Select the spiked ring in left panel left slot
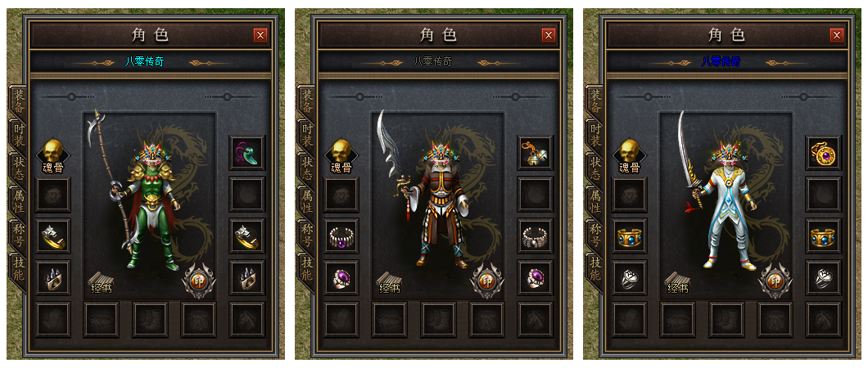 click(52, 277)
